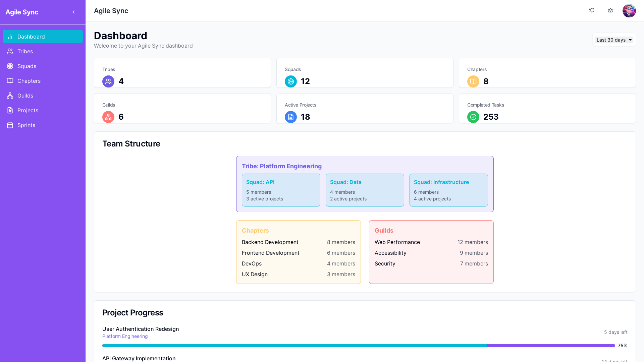Open the notifications bell
This screenshot has height=362, width=644.
point(592,11)
